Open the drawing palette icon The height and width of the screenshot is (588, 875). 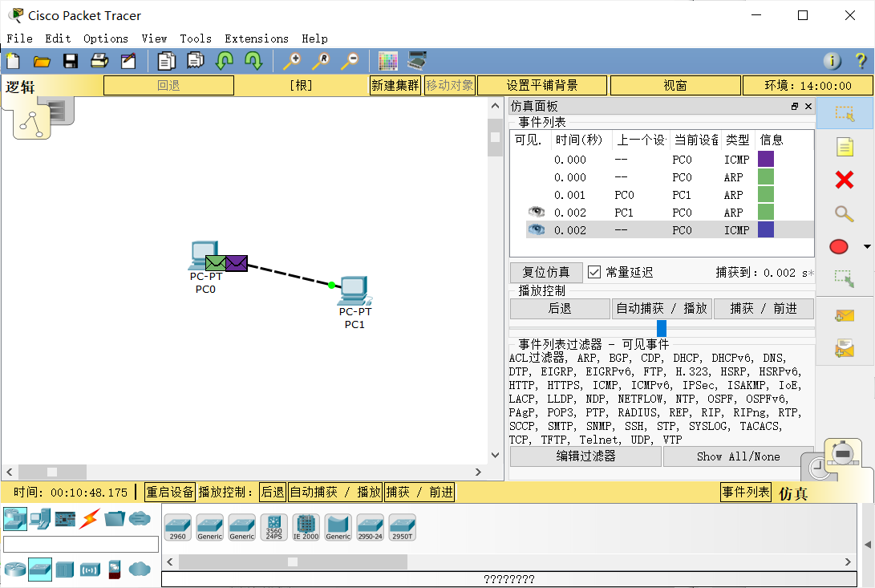click(388, 61)
